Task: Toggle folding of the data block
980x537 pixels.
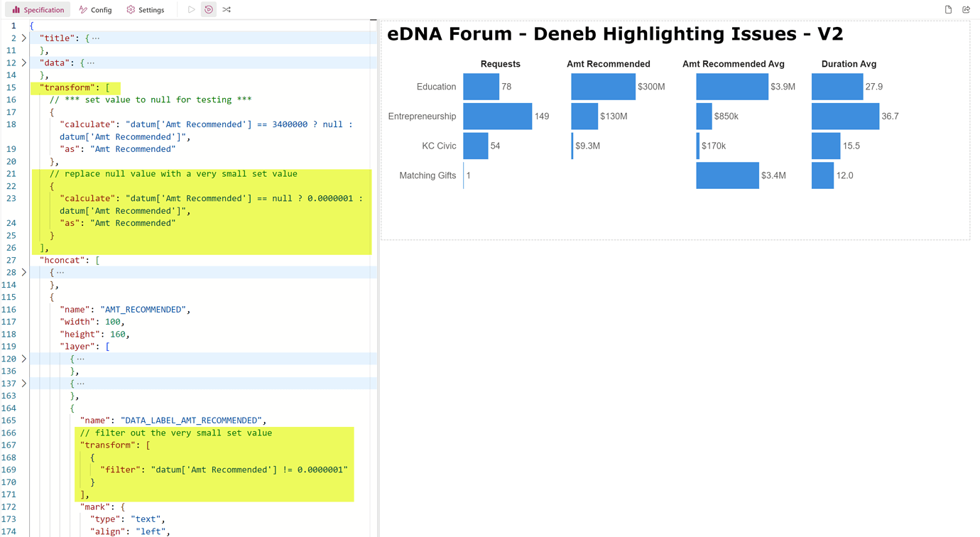Action: [22, 63]
